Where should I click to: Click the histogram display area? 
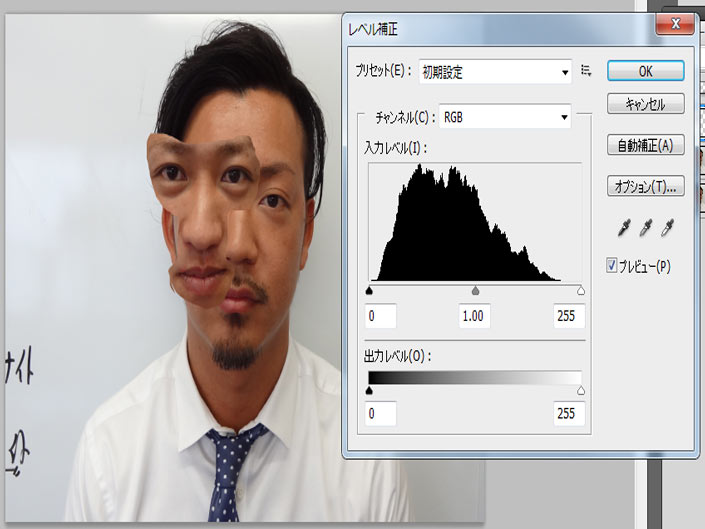(x=475, y=222)
